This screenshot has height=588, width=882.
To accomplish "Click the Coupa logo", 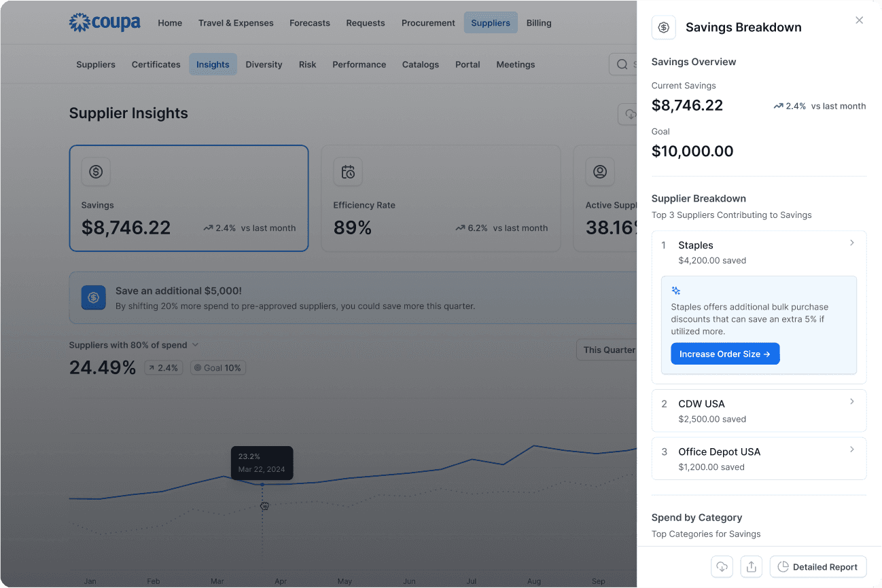I will (105, 22).
